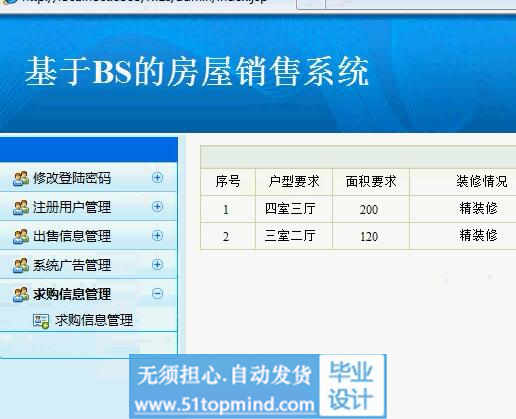The image size is (516, 419).
Task: Collapse the 求购信息管理 section with minus
Action: (x=157, y=294)
